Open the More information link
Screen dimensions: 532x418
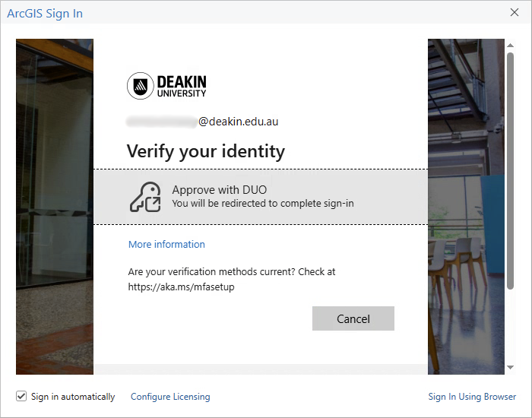pyautogui.click(x=166, y=244)
